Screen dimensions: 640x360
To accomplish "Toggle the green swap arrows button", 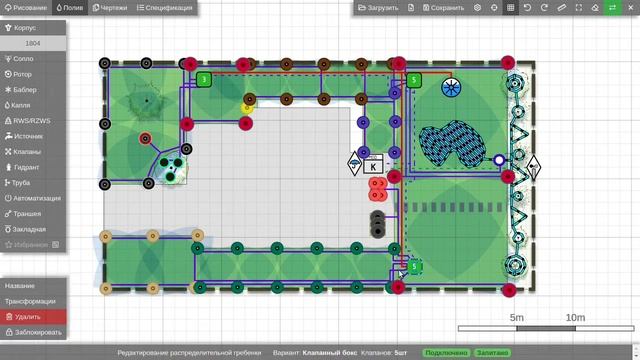I will (612, 8).
